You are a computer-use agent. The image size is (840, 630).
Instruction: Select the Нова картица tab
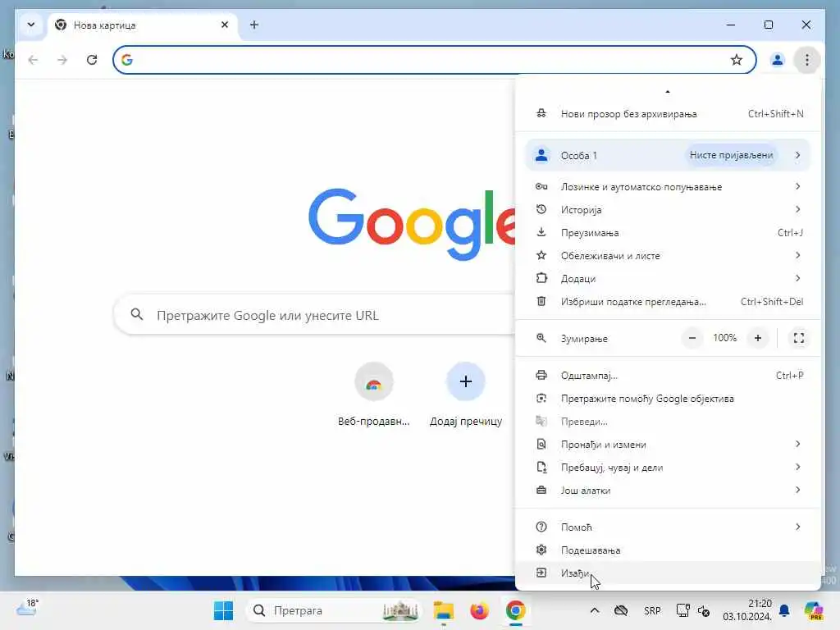(143, 25)
